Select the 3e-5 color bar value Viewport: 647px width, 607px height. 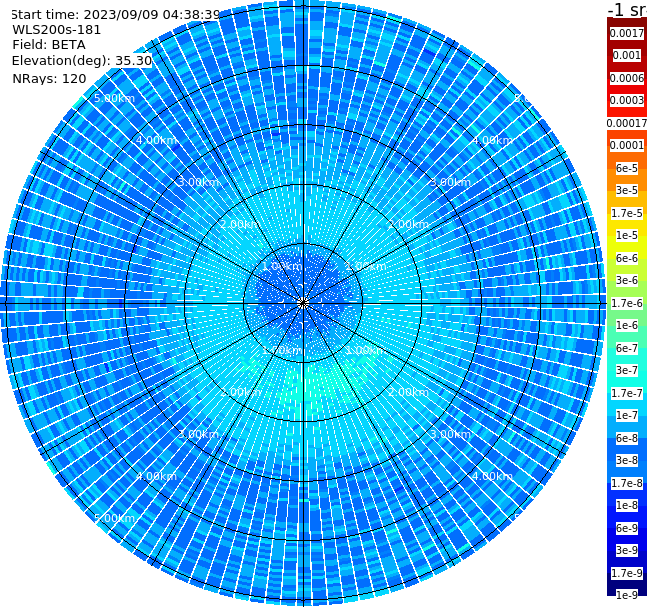click(627, 190)
